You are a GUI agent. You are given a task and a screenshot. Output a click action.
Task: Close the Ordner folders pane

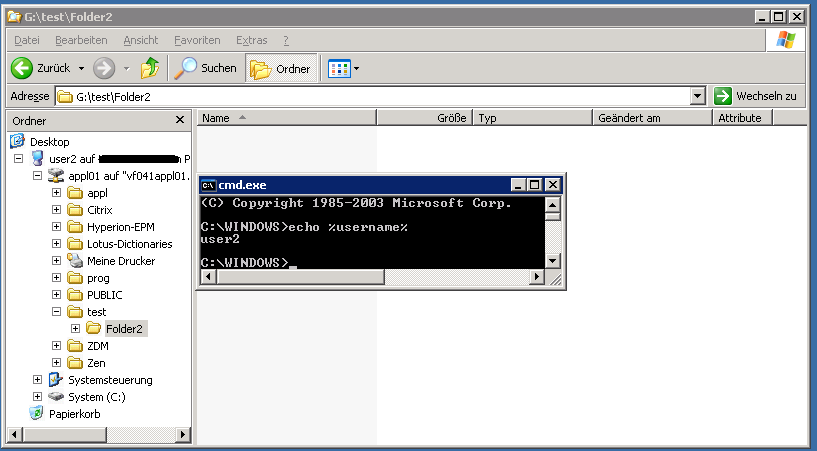pyautogui.click(x=180, y=120)
